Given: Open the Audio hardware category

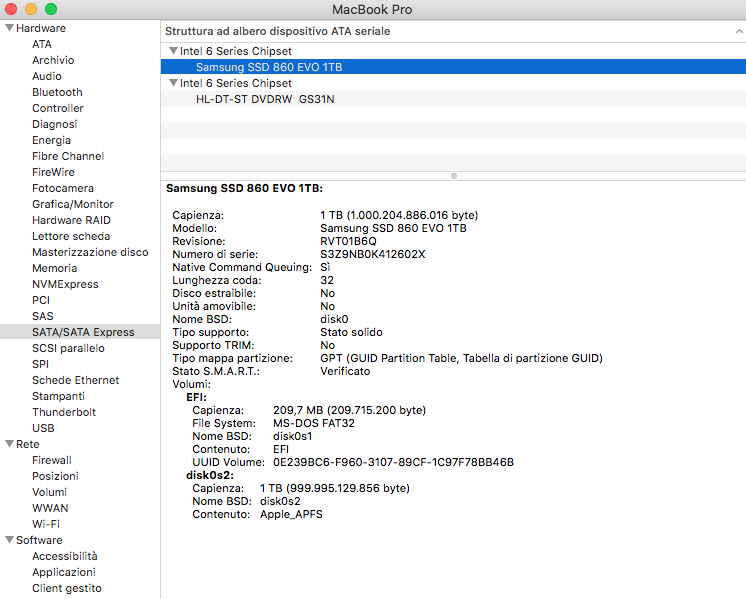Looking at the screenshot, I should 47,76.
